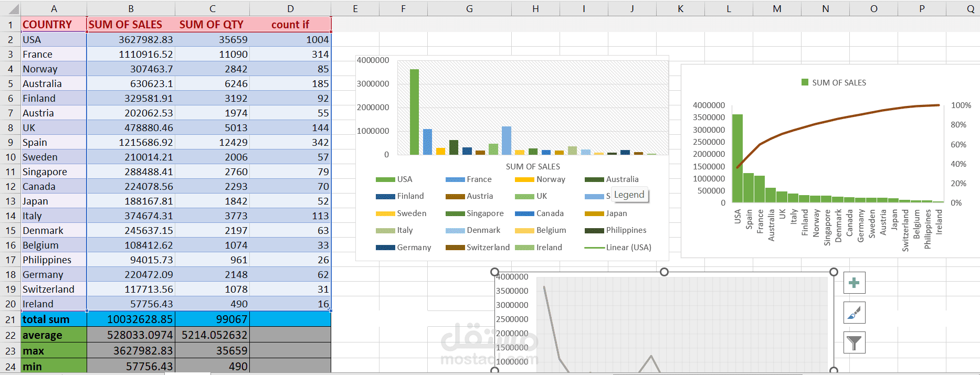Screen dimensions: 980x375
Task: Open the Chart Filters funnel button
Action: [854, 343]
